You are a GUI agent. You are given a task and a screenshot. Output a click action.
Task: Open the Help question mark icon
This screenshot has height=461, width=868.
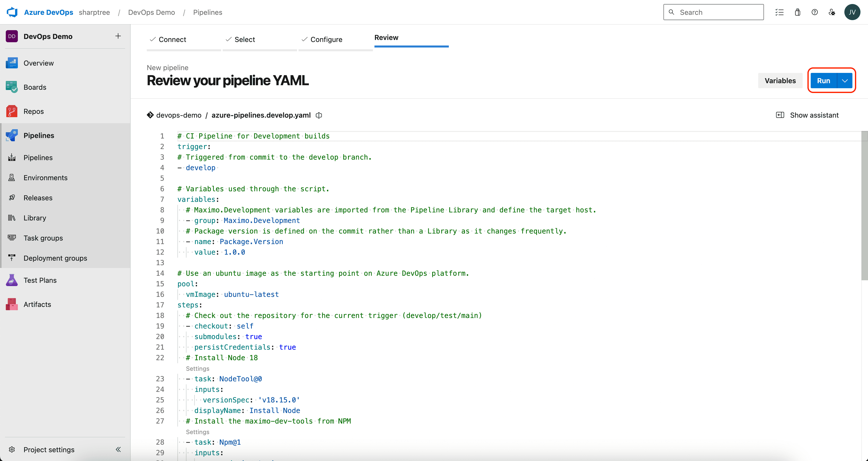[815, 12]
